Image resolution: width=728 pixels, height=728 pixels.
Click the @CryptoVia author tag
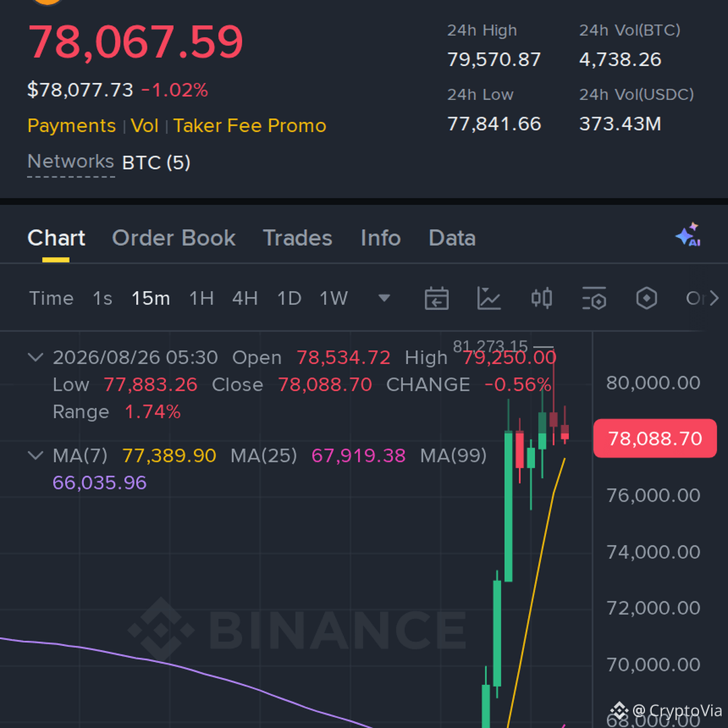point(677,710)
